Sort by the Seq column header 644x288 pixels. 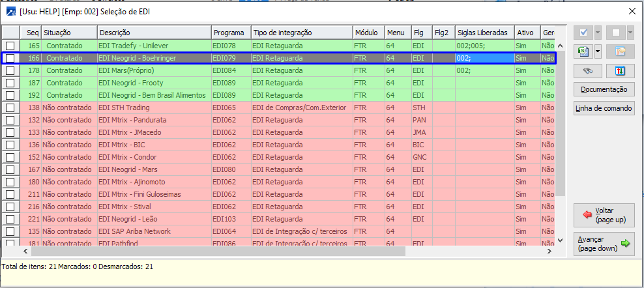click(x=31, y=33)
